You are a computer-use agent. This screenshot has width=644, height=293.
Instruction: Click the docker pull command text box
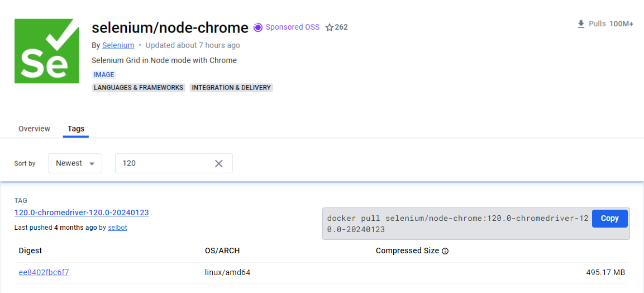(456, 224)
